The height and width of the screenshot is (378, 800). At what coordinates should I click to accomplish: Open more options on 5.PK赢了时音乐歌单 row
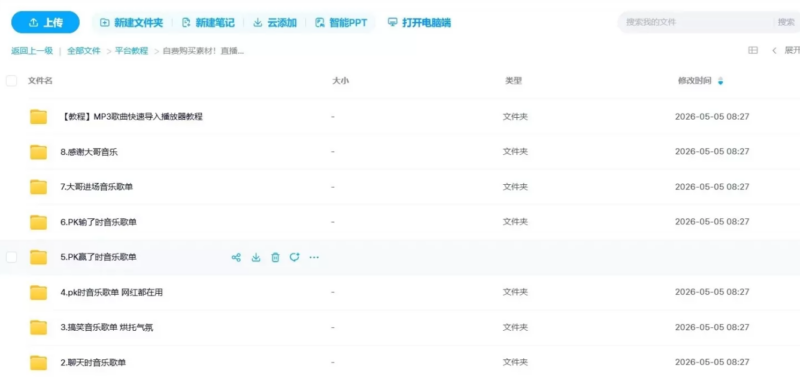314,257
